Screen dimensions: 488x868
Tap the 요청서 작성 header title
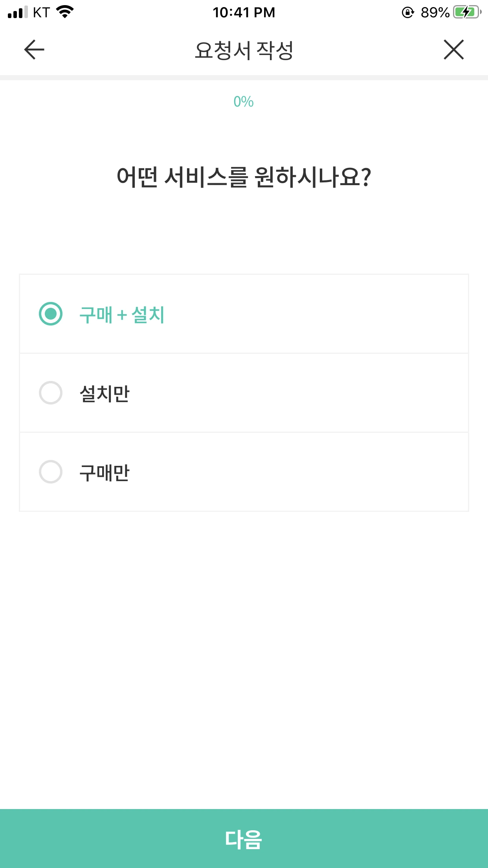coord(244,50)
